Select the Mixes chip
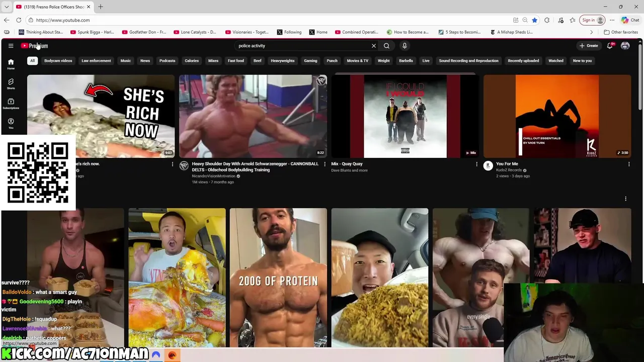The width and height of the screenshot is (644, 362). [213, 61]
